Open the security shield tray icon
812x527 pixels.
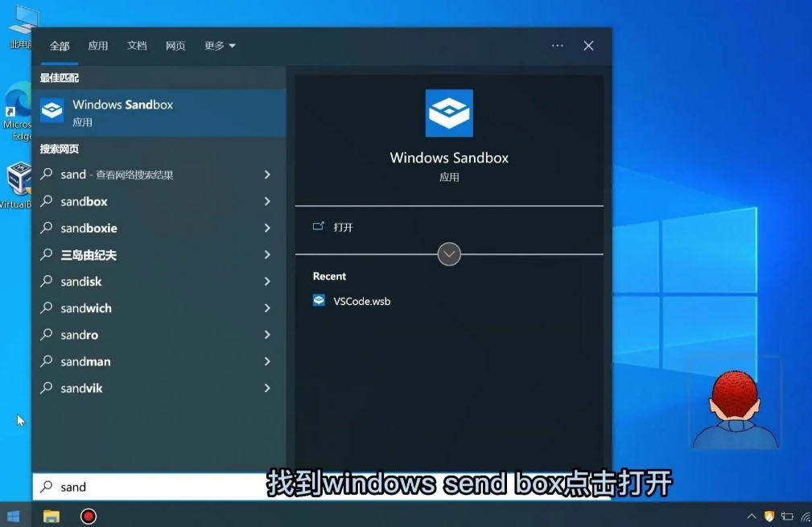pyautogui.click(x=769, y=516)
